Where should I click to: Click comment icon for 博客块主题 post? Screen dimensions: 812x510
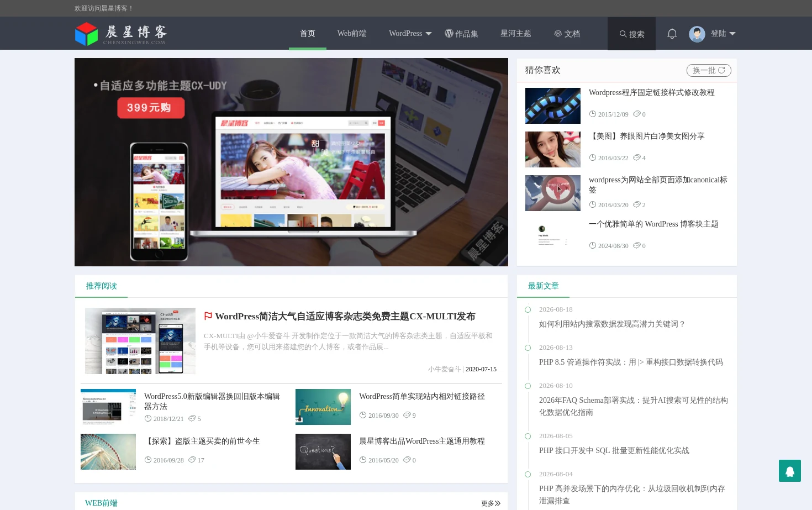click(636, 245)
